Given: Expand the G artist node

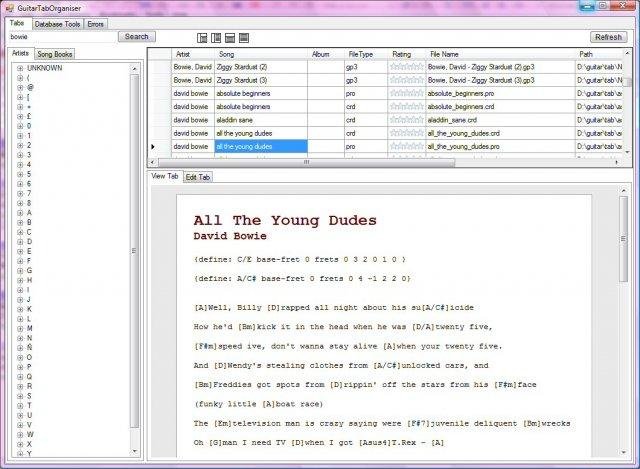Looking at the screenshot, I should (x=20, y=271).
